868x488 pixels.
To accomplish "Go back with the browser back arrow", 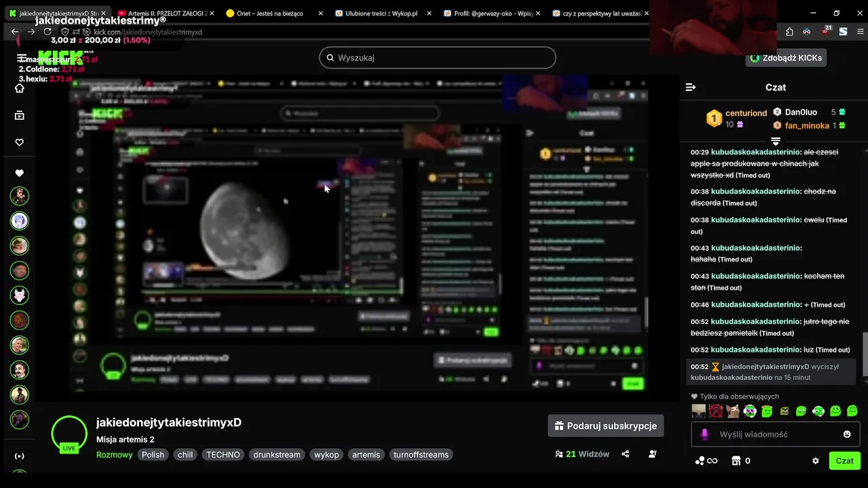I will coord(15,32).
